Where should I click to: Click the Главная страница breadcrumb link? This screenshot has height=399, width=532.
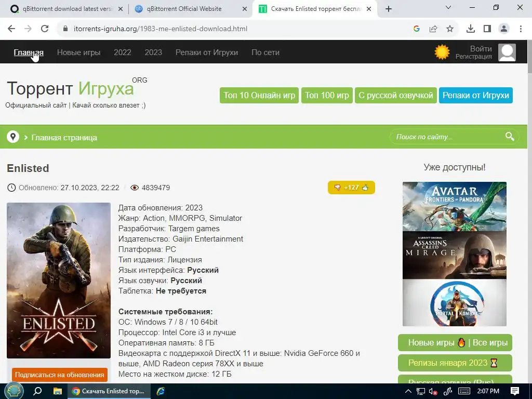(x=64, y=137)
